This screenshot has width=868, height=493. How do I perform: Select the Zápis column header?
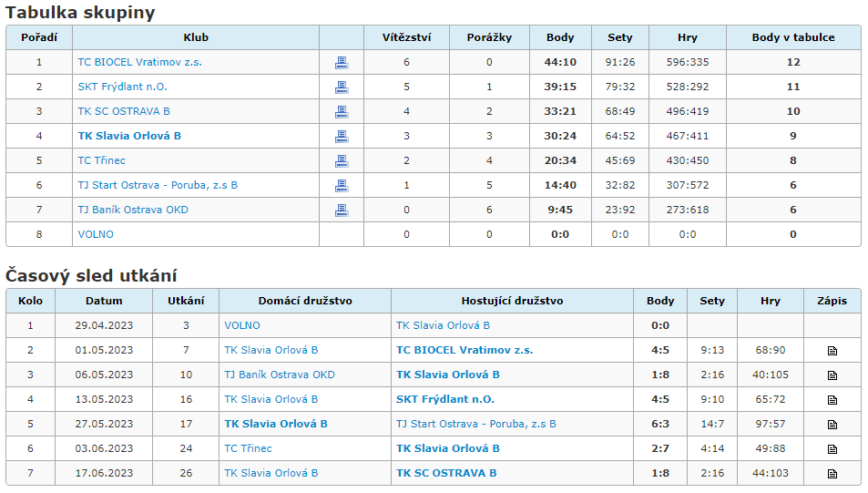point(832,301)
